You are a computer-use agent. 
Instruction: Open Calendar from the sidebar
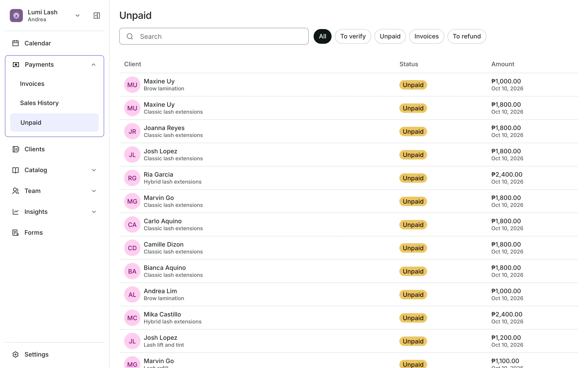point(38,43)
